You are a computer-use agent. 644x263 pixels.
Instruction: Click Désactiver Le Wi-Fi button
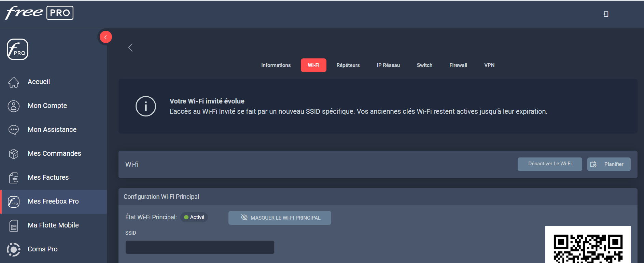tap(550, 164)
